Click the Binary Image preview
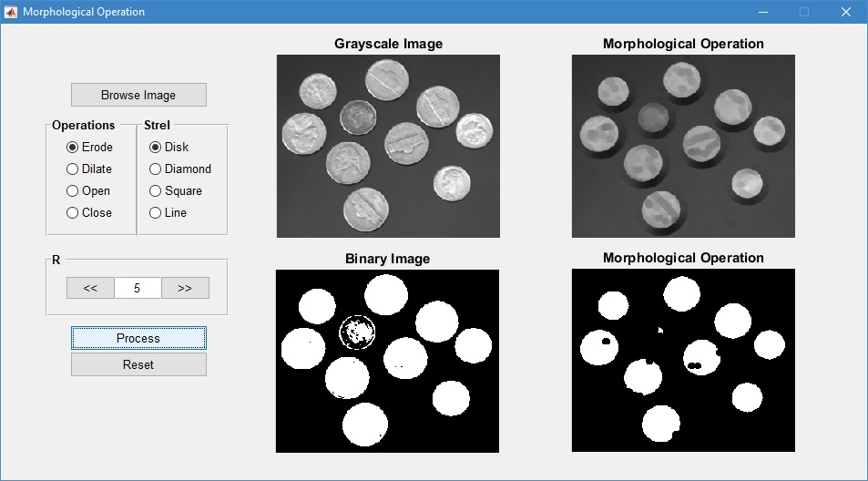Image resolution: width=868 pixels, height=481 pixels. coord(387,360)
